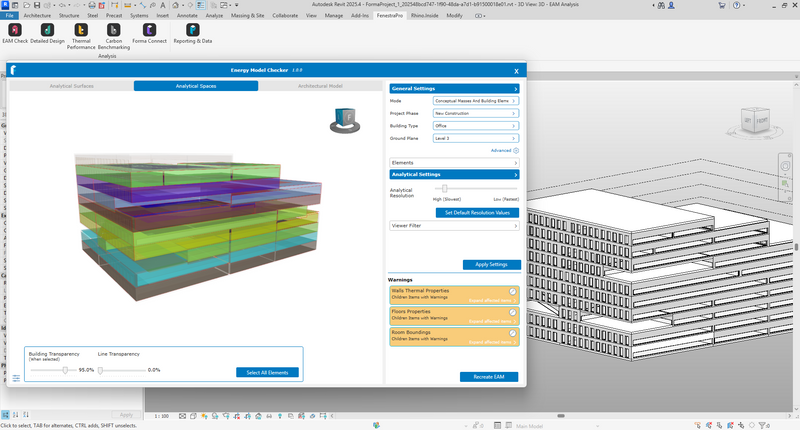Image resolution: width=800 pixels, height=430 pixels.
Task: Click Set Default Resolution Values button
Action: (x=477, y=213)
